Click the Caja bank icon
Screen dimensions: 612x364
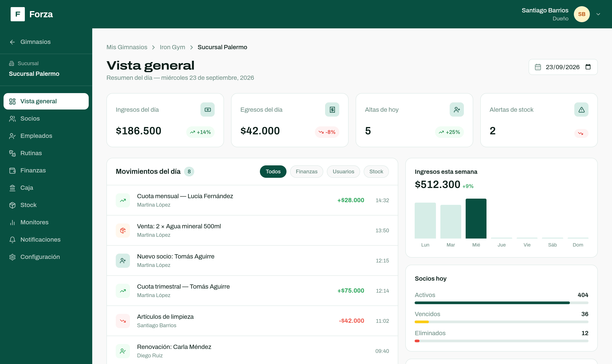click(x=12, y=188)
